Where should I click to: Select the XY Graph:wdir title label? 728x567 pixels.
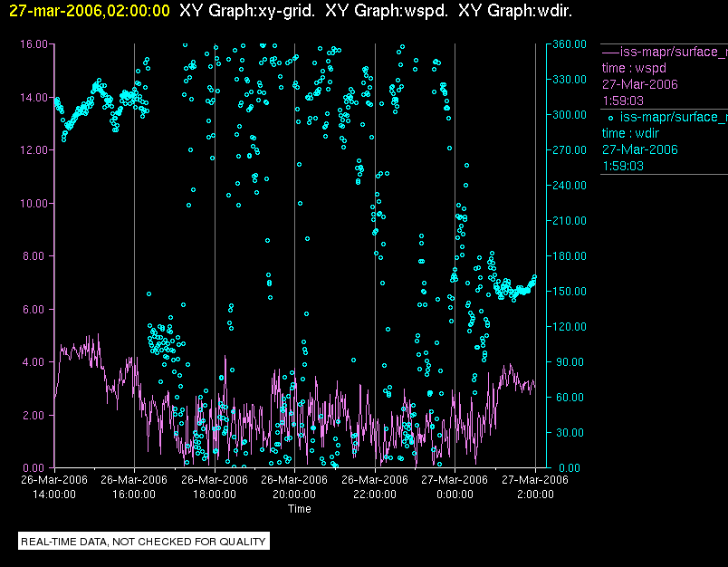515,10
